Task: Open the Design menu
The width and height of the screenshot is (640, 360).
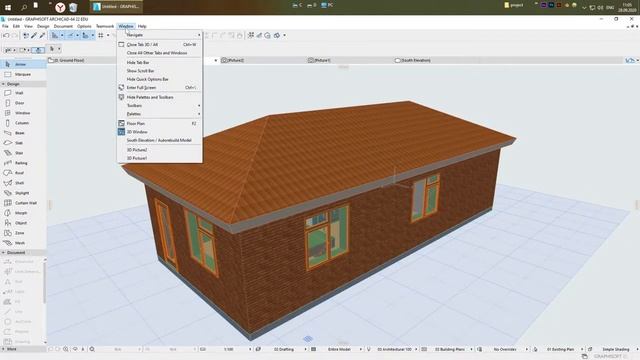Action: (x=43, y=26)
